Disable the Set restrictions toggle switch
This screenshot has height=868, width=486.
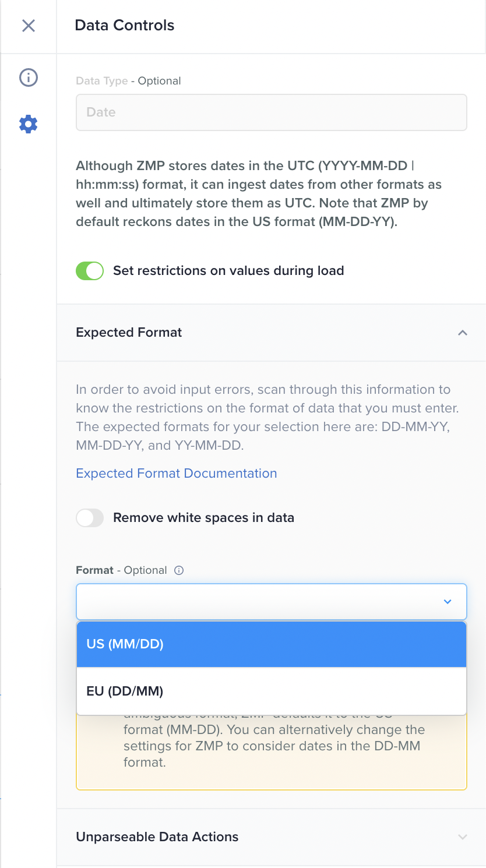tap(90, 271)
